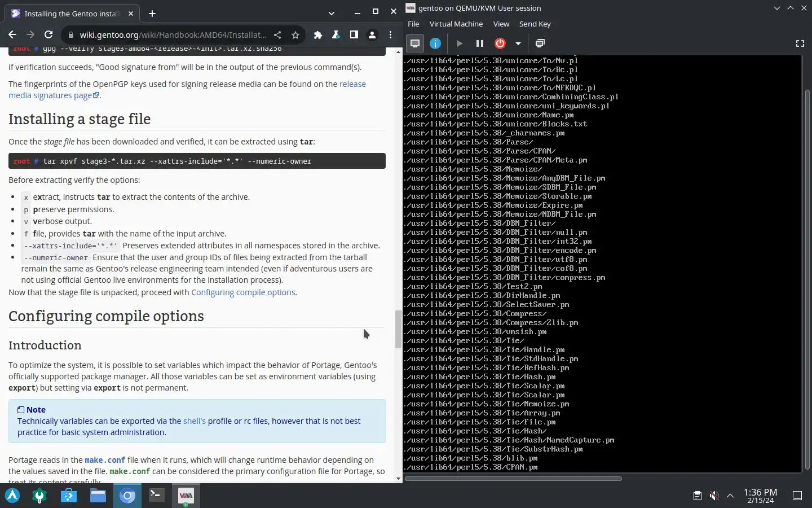Open the Arch-style application launcher icon

tap(12, 496)
